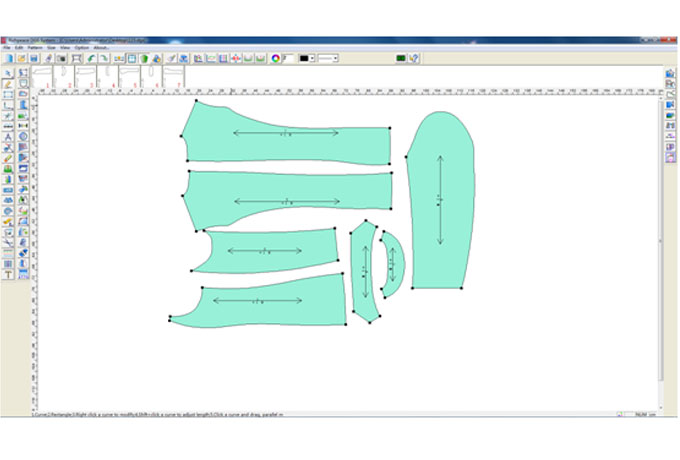Open the Option menu
The width and height of the screenshot is (680, 460).
80,47
